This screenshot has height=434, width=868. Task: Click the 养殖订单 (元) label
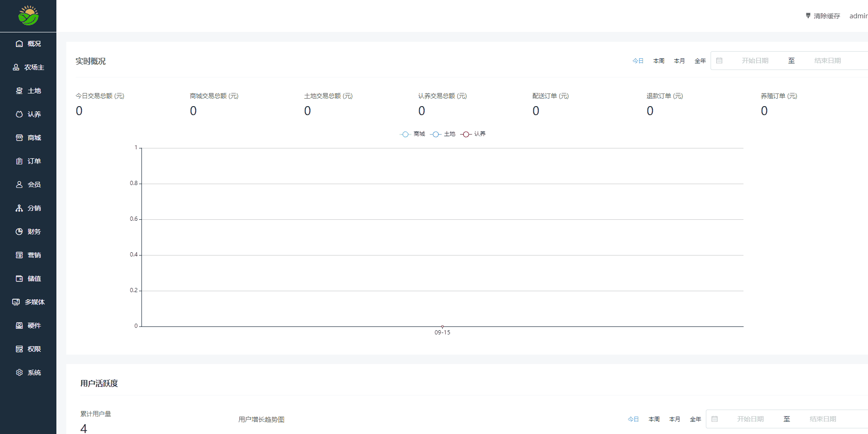click(779, 96)
